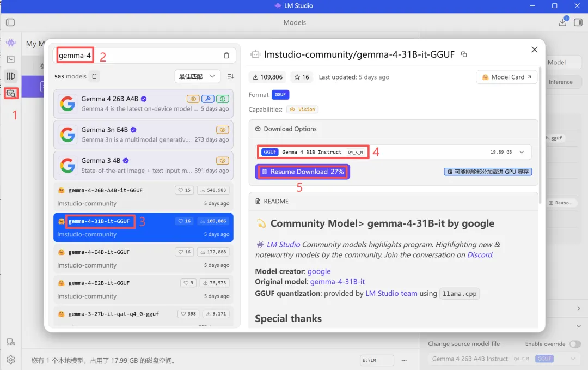This screenshot has height=370, width=588.
Task: Open the Downloads icon in top bar
Action: [562, 22]
